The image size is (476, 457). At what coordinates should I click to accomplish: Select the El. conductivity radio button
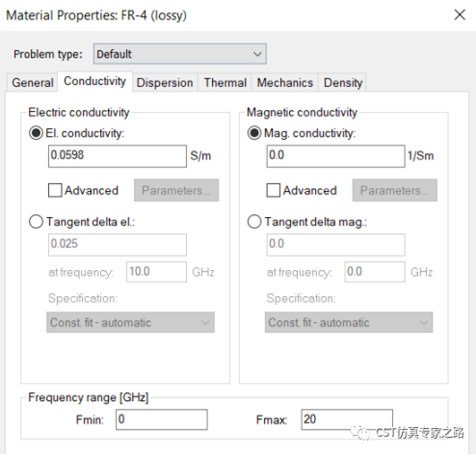[36, 133]
